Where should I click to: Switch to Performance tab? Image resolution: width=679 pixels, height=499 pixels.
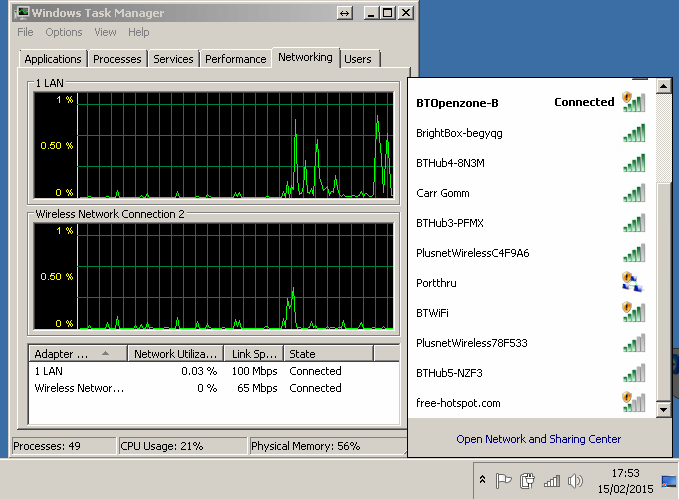[x=236, y=59]
